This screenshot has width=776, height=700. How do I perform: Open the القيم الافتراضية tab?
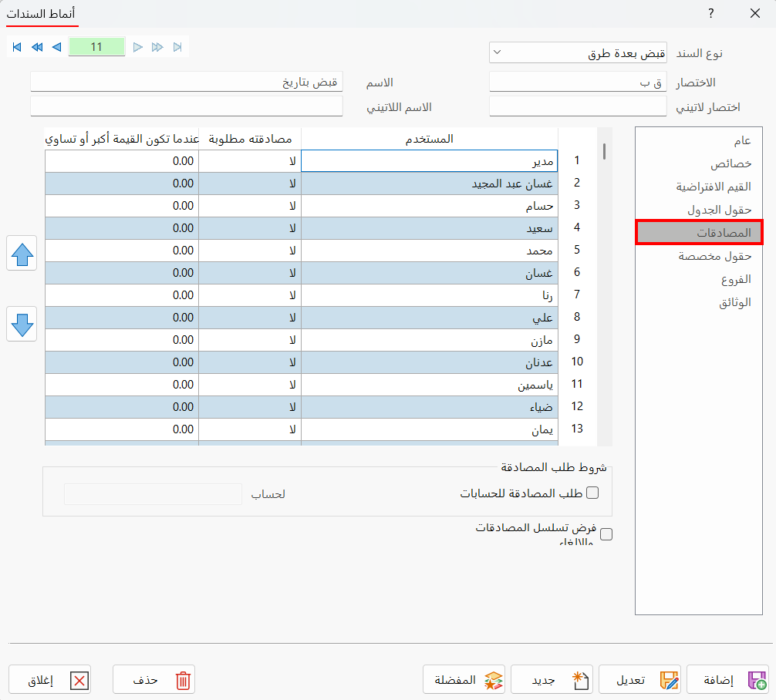tap(699, 187)
